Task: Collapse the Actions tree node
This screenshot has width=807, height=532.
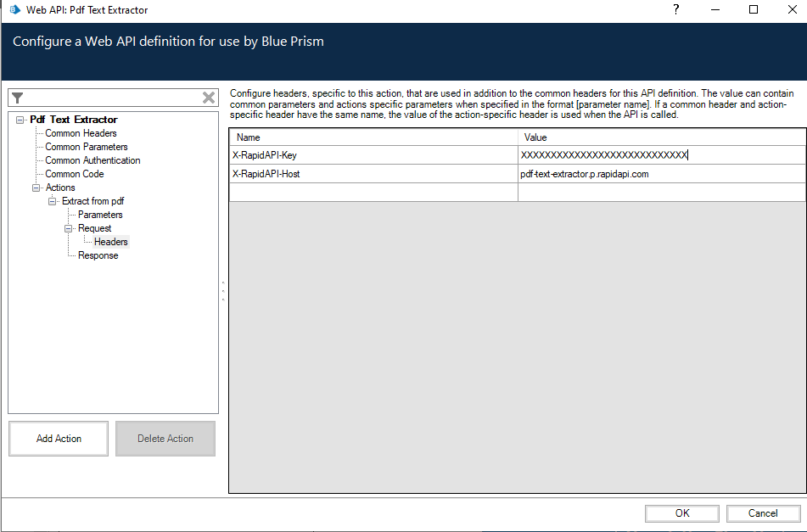Action: [x=36, y=188]
